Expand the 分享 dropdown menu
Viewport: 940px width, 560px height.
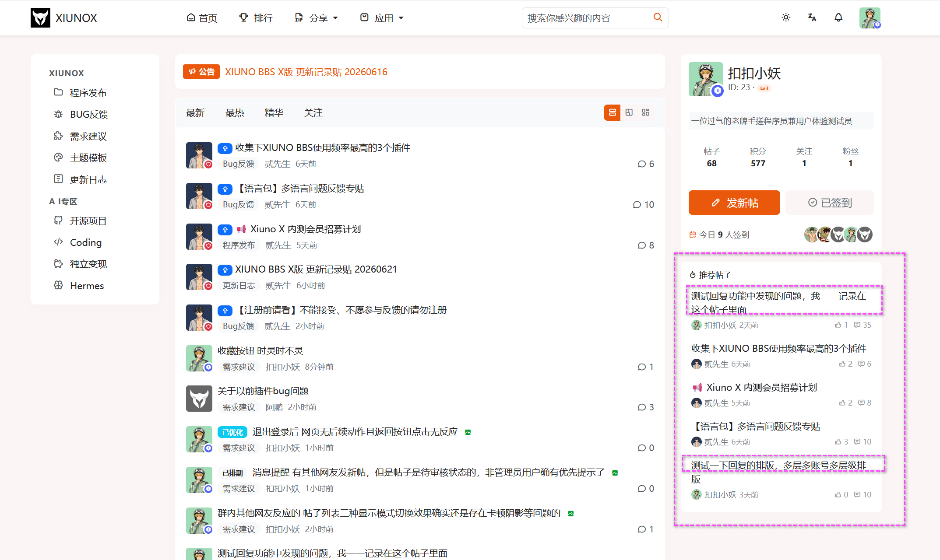click(317, 18)
